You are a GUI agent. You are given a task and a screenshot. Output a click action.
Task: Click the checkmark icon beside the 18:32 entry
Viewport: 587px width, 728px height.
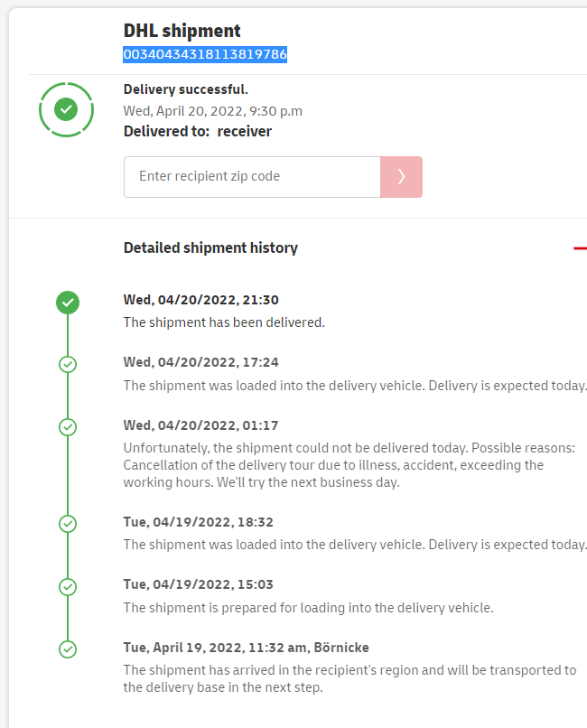click(67, 524)
